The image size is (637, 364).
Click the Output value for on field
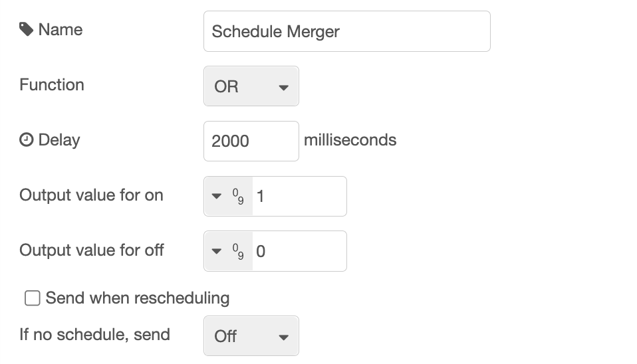click(299, 196)
